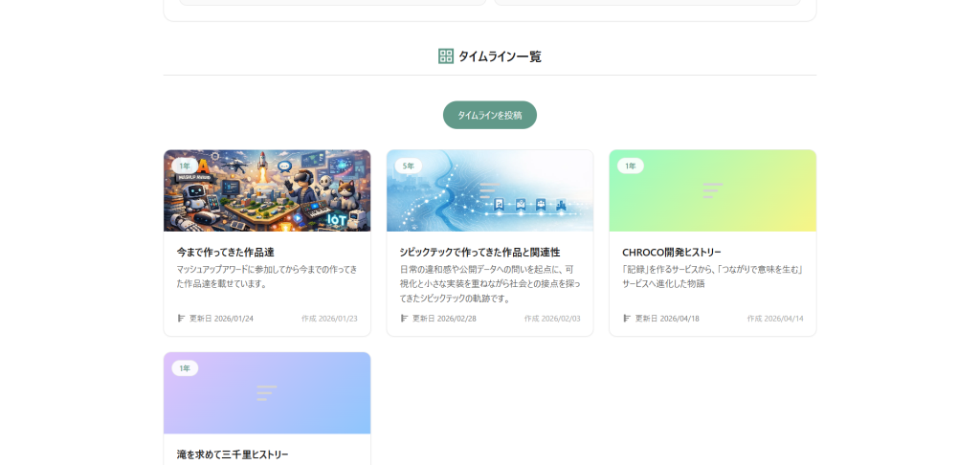The width and height of the screenshot is (980, 465).
Task: Click placeholder icon on purple gradient card
Action: 266,392
